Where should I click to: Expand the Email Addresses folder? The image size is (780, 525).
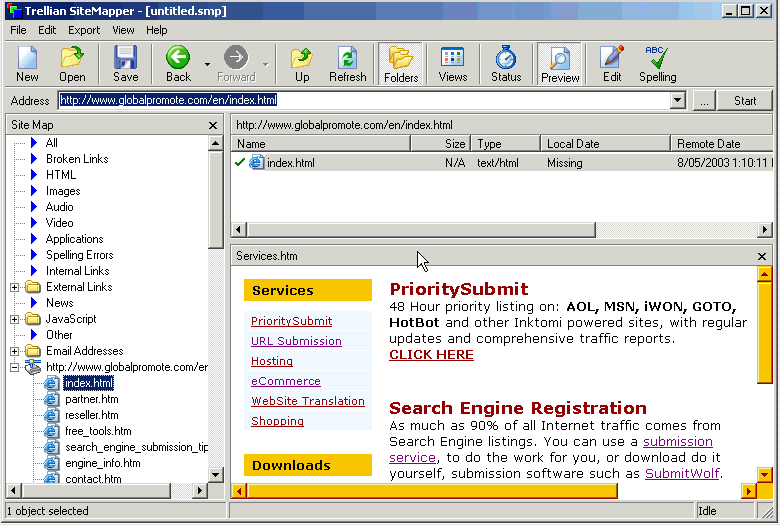point(14,351)
